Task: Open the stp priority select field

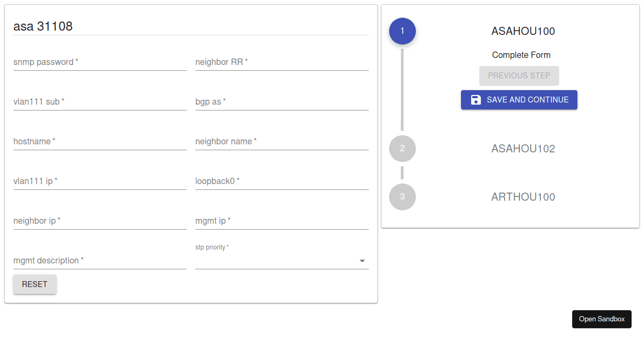Action: 276,261
